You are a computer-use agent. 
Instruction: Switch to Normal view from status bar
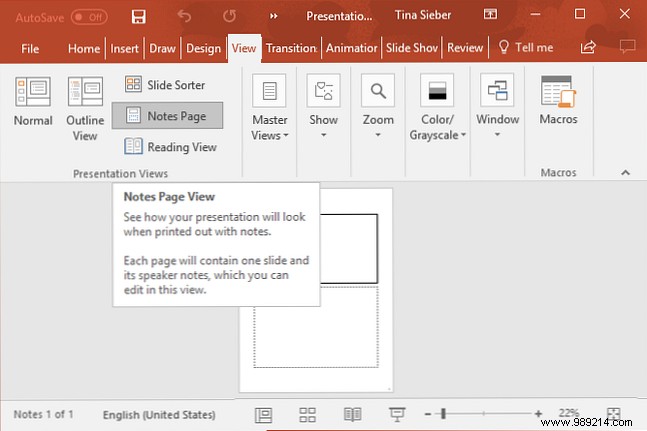point(263,415)
